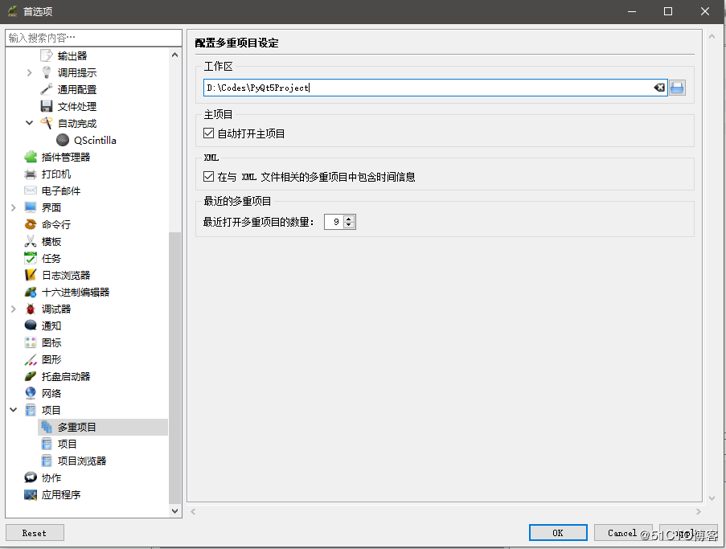Click the 命令行 shell icon

[31, 225]
